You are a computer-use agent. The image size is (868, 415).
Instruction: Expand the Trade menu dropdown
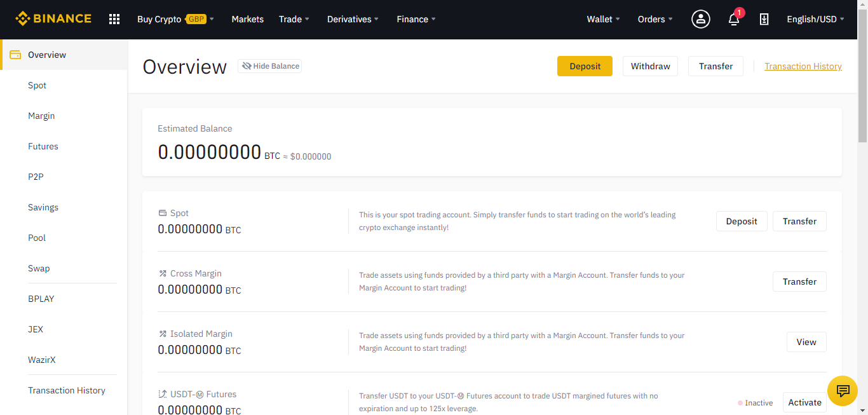[x=294, y=19]
